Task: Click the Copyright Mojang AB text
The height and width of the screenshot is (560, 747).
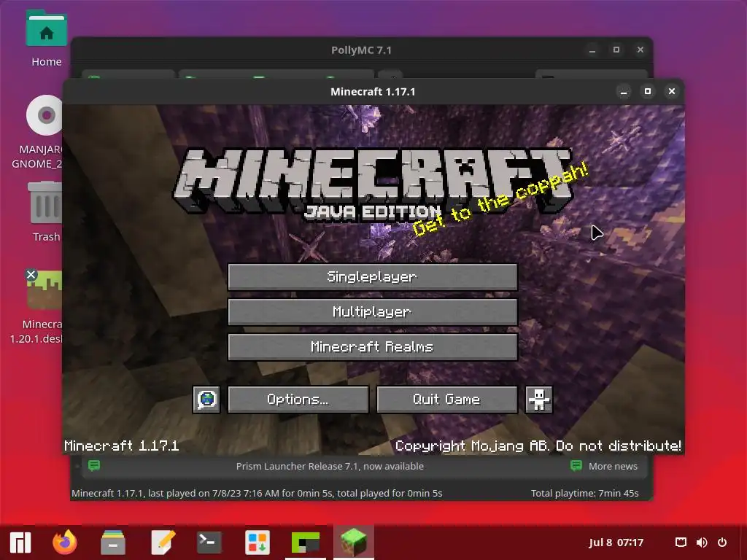Action: point(538,446)
